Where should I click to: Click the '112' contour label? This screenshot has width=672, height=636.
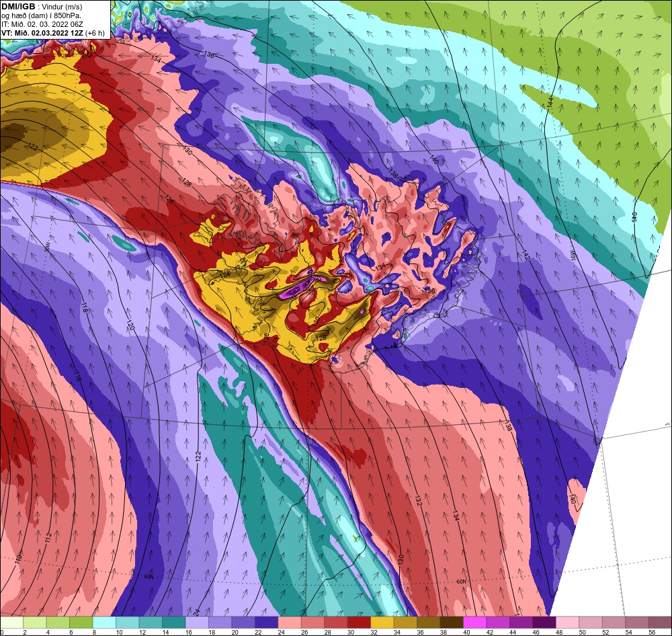coord(48,538)
